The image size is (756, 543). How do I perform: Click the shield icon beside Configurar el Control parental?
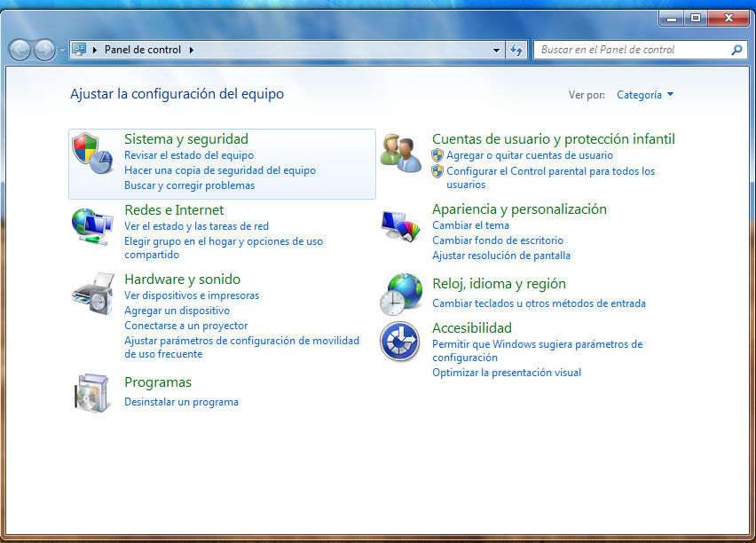click(437, 171)
